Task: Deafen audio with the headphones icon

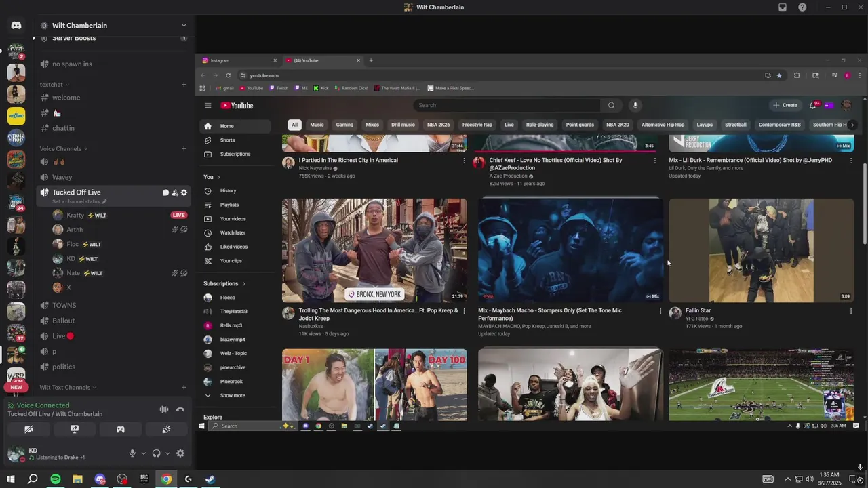Action: pos(157,453)
